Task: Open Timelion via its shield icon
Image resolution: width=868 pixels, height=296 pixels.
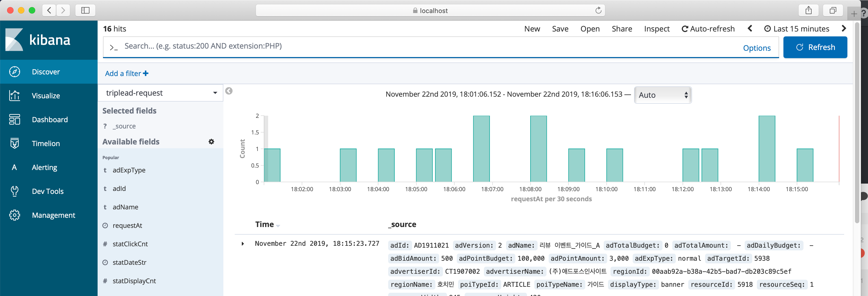Action: 14,143
